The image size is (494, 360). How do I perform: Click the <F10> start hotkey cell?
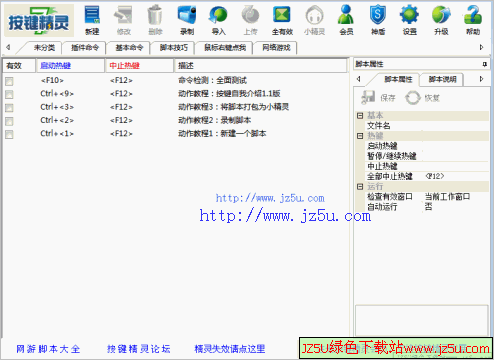click(x=52, y=80)
